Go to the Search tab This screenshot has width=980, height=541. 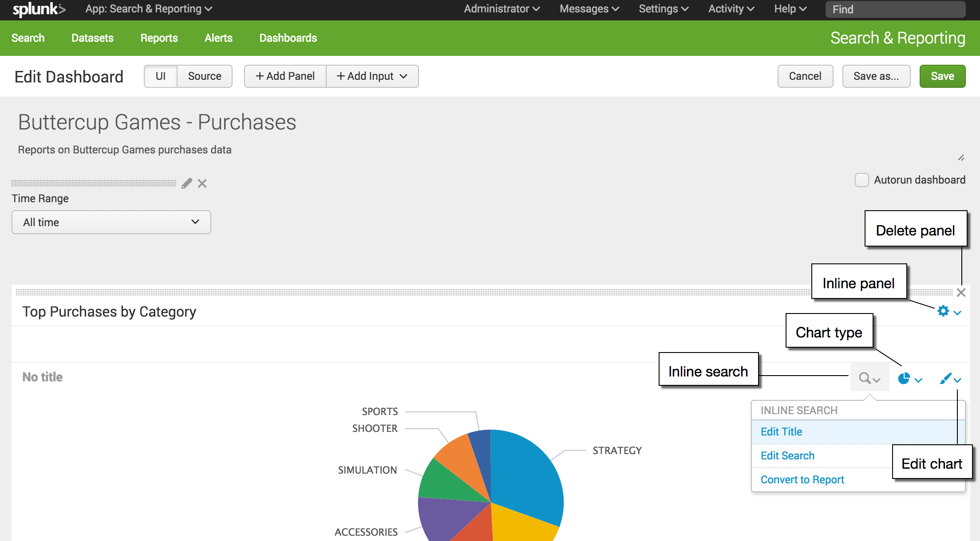coord(28,38)
